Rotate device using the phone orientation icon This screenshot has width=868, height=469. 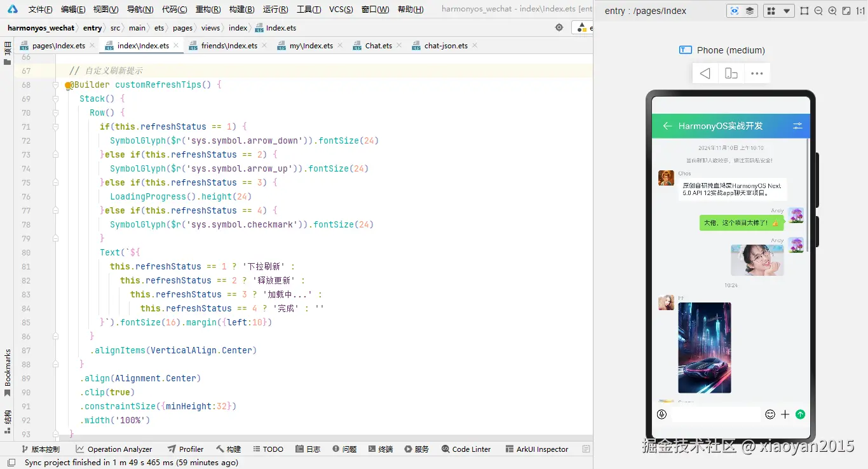731,74
